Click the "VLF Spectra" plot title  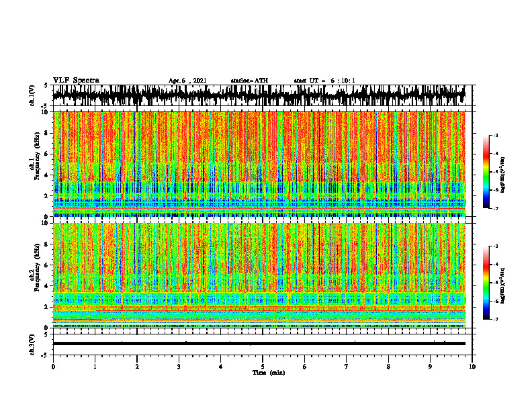tap(76, 81)
